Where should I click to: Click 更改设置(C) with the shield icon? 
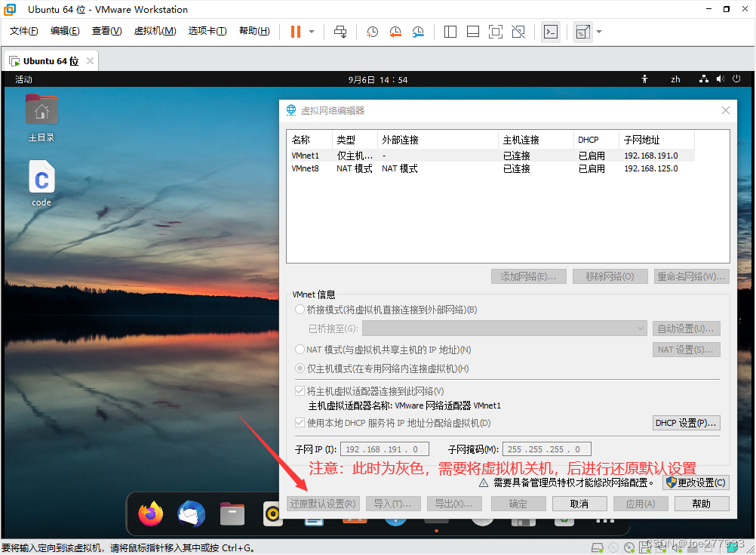pos(696,483)
